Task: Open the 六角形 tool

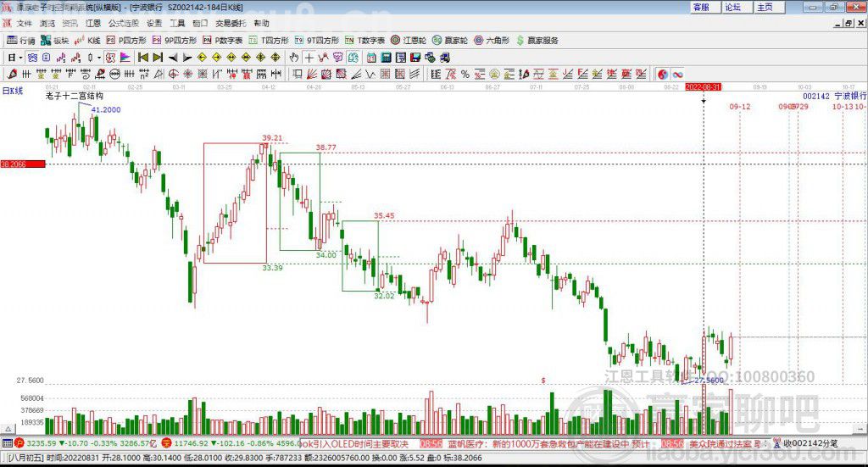Action: (492, 41)
